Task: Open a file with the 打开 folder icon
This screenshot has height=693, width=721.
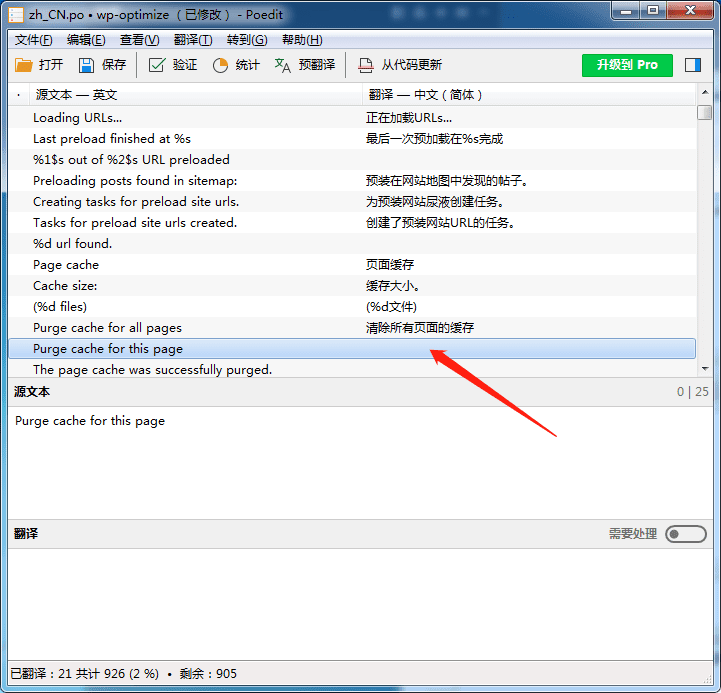Action: (x=23, y=65)
